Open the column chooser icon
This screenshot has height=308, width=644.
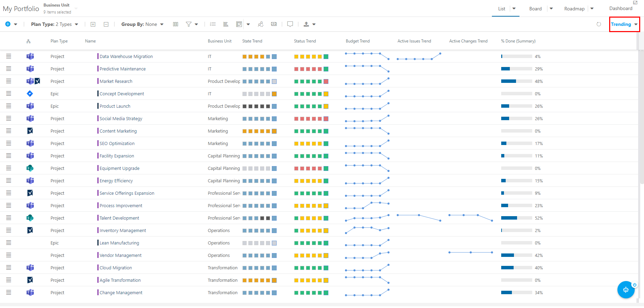point(176,24)
